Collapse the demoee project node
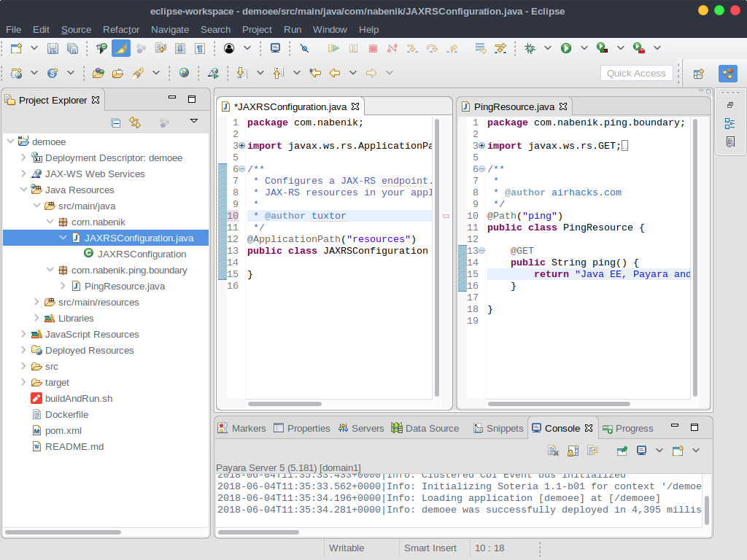This screenshot has width=747, height=560. tap(10, 141)
